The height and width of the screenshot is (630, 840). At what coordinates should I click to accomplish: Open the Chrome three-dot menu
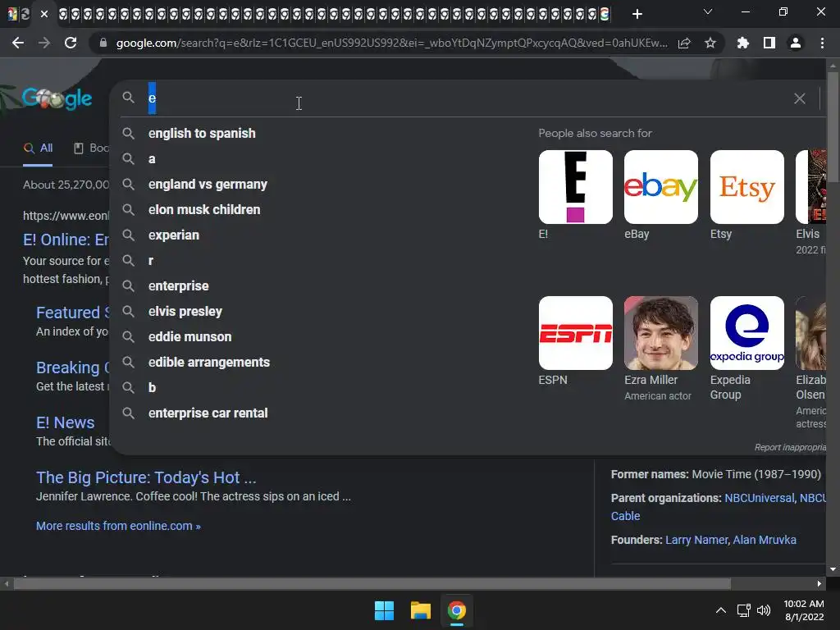click(822, 43)
